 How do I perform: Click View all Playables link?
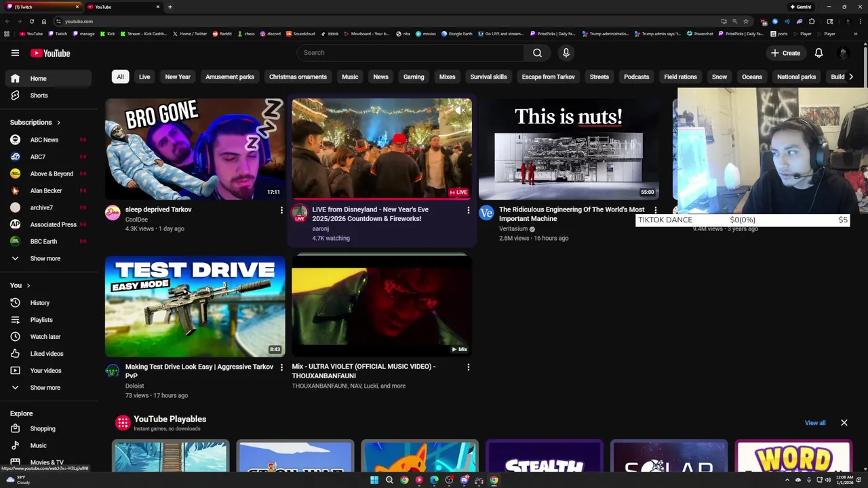pyautogui.click(x=815, y=423)
